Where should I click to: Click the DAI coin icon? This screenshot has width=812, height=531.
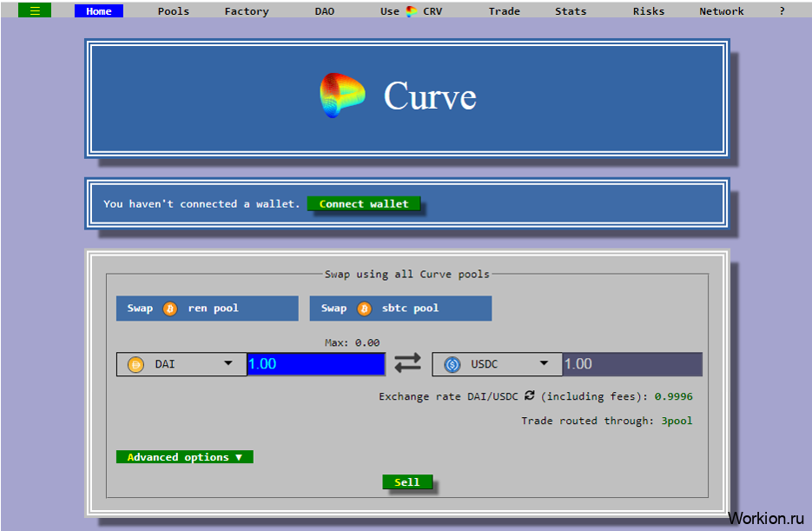coord(135,365)
